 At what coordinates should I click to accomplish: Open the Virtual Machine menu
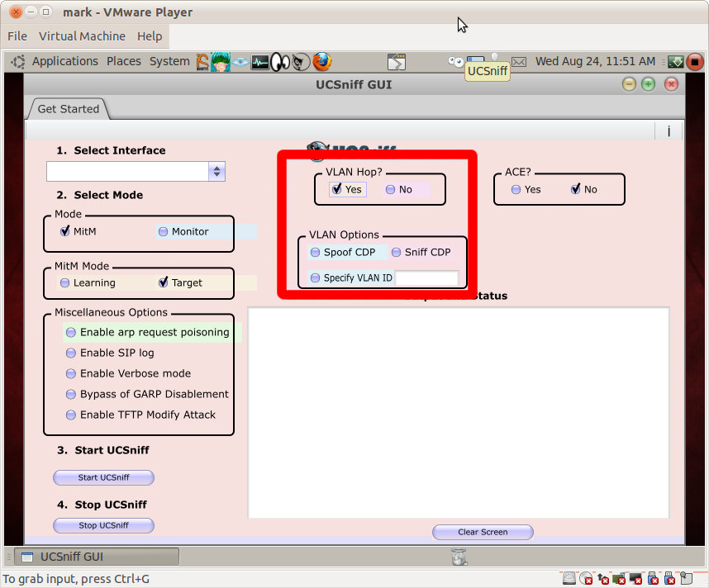(x=82, y=36)
